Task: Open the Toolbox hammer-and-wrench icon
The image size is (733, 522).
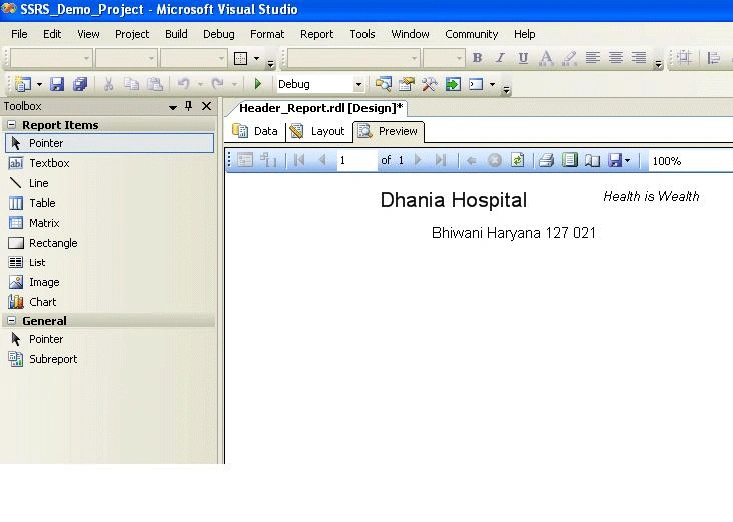Action: [430, 84]
